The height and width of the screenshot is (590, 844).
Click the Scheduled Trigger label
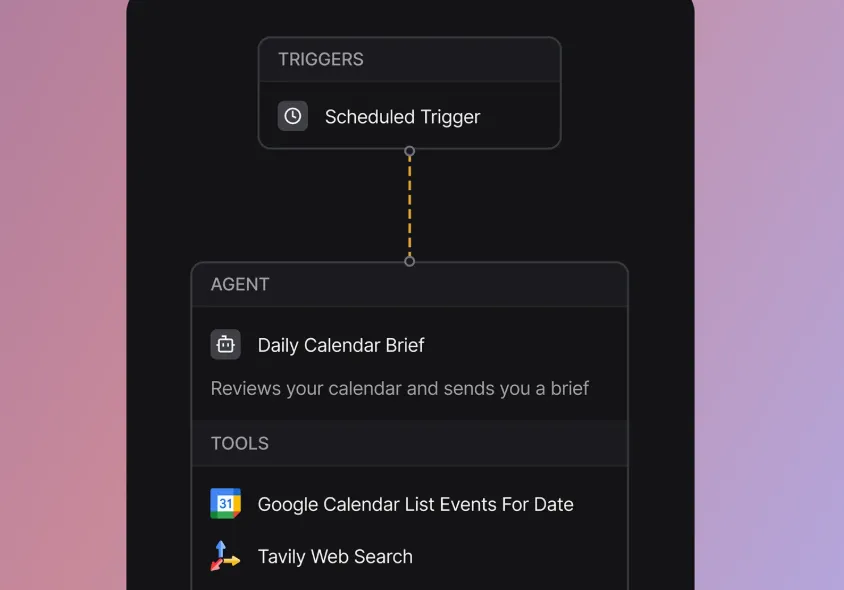pos(402,116)
